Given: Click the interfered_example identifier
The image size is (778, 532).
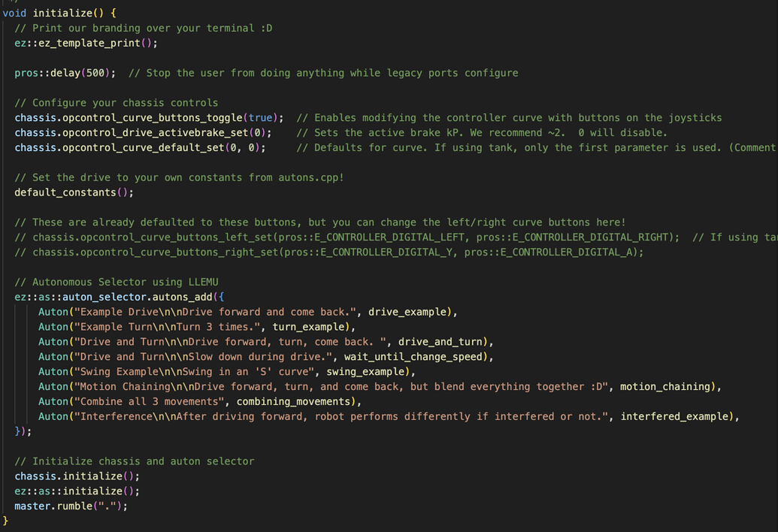Looking at the screenshot, I should pos(674,417).
